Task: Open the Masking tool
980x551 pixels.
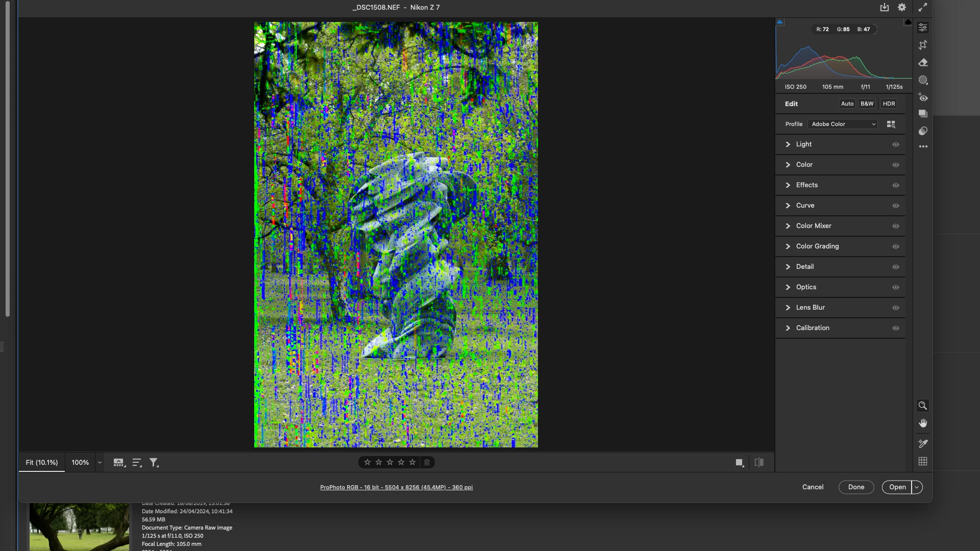Action: click(x=923, y=80)
